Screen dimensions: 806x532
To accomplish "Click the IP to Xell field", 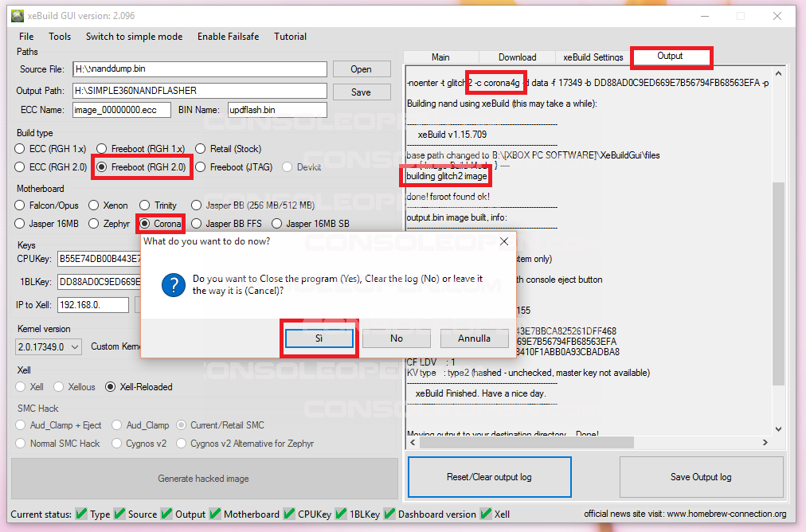I will tap(93, 305).
